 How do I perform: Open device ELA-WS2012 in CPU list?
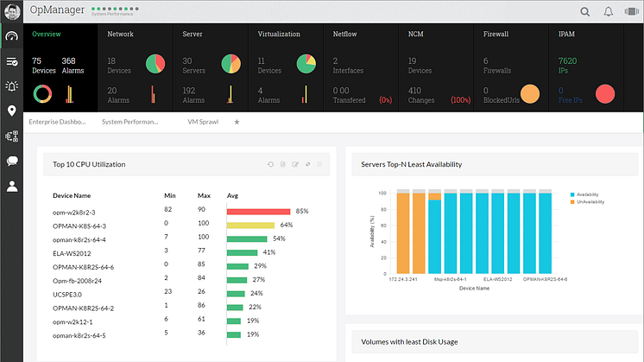tap(72, 253)
